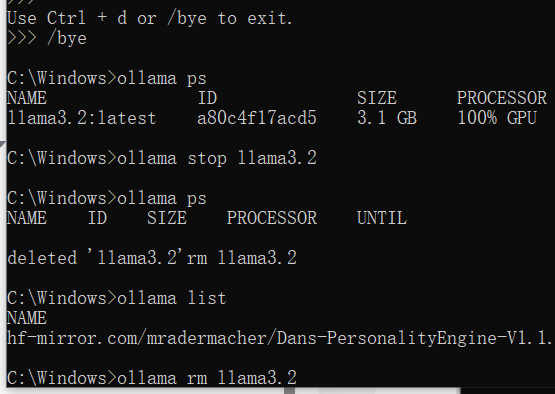This screenshot has height=394, width=555.
Task: Click the SIZE header above '3.1 GB'
Action: (377, 98)
